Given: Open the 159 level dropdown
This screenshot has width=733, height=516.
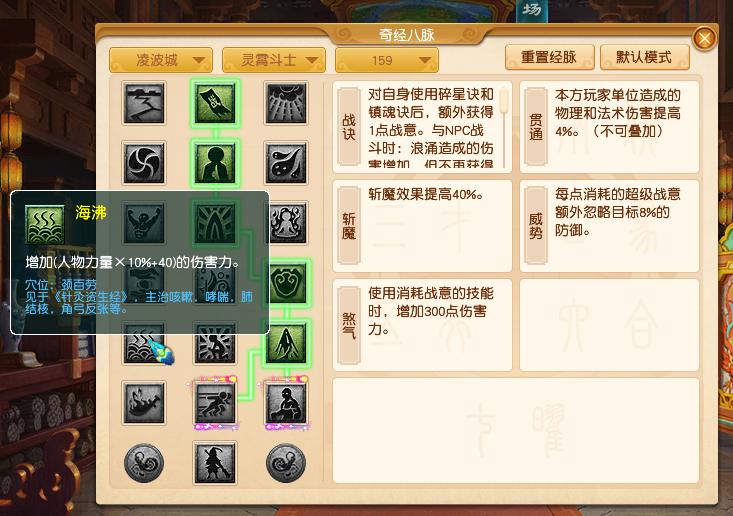Looking at the screenshot, I should pos(387,60).
